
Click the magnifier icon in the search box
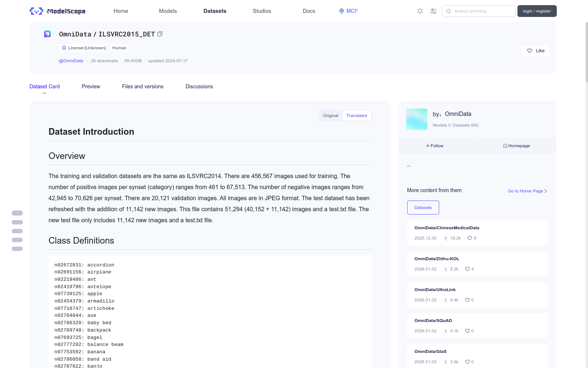pyautogui.click(x=448, y=11)
